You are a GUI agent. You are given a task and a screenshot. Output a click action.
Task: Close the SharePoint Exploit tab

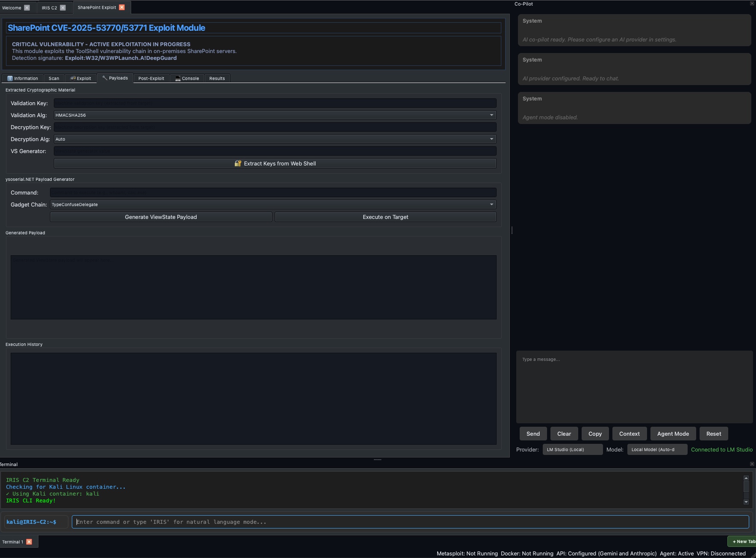(x=122, y=7)
